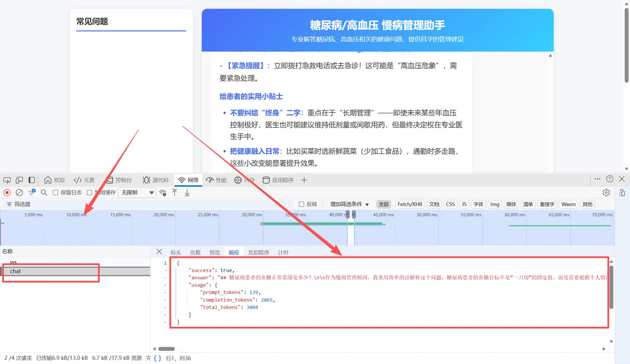Select the inspect element cursor tool
This screenshot has height=364, width=630.
(x=7, y=180)
